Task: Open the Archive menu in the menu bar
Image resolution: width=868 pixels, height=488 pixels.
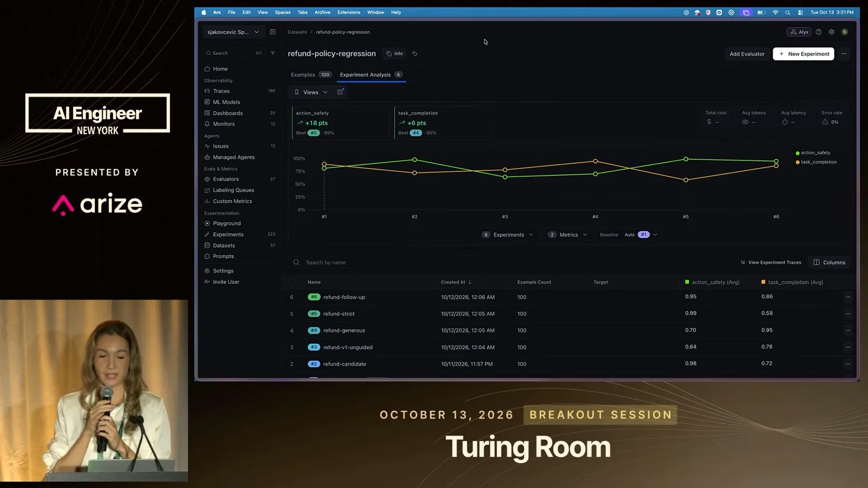Action: 322,12
